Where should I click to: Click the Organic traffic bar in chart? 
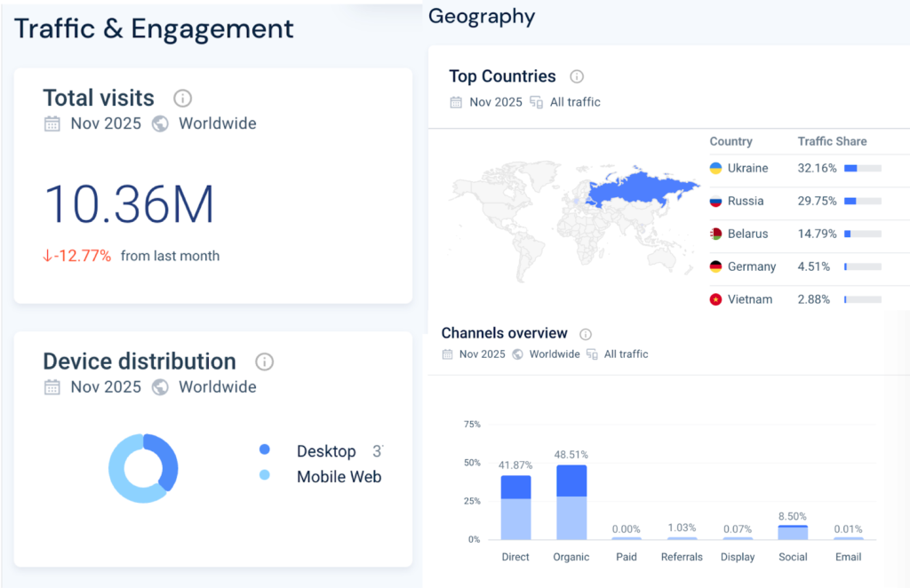click(x=571, y=503)
